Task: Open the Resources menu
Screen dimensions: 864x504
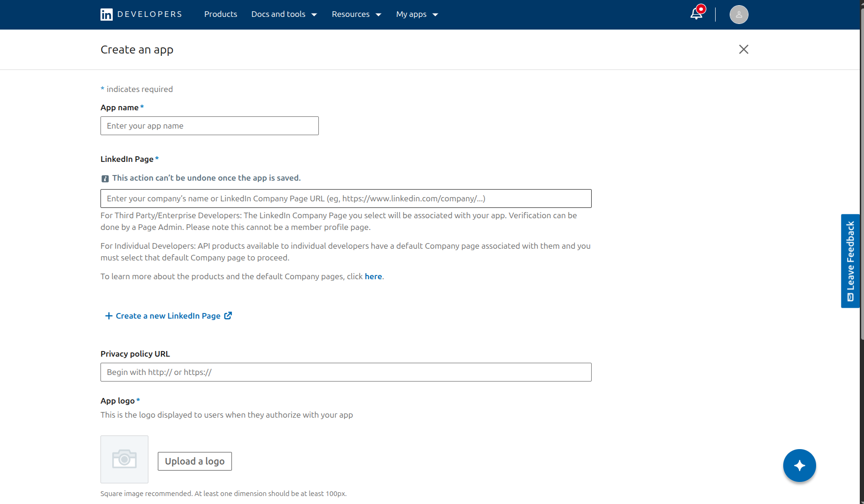Action: pos(356,14)
